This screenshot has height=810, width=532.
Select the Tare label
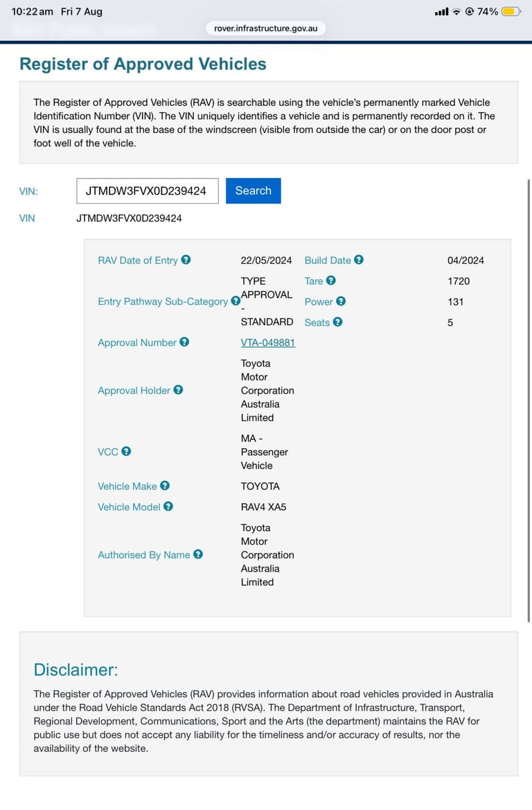pyautogui.click(x=314, y=281)
